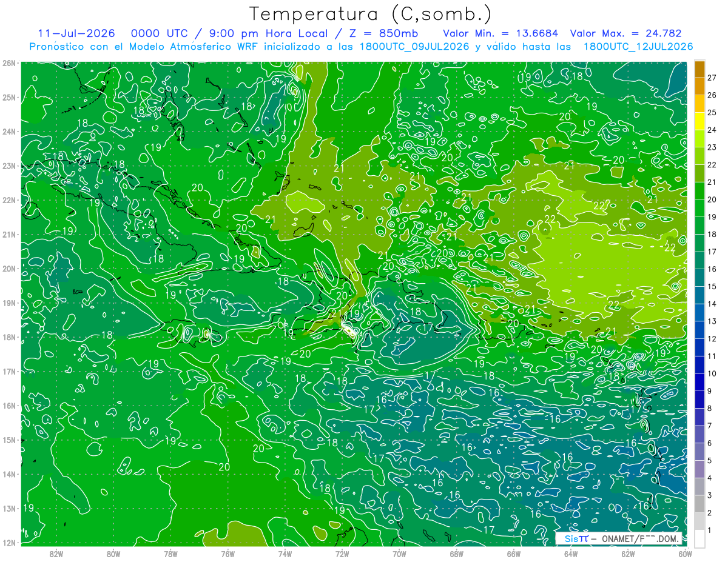Click the '60W' longitude axis label
Image resolution: width=728 pixels, height=562 pixels.
click(x=685, y=553)
